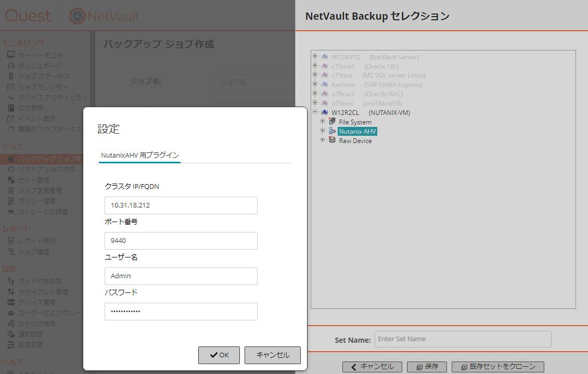
Task: Click the デバイス管理 icon in sidebar
Action: [11, 302]
